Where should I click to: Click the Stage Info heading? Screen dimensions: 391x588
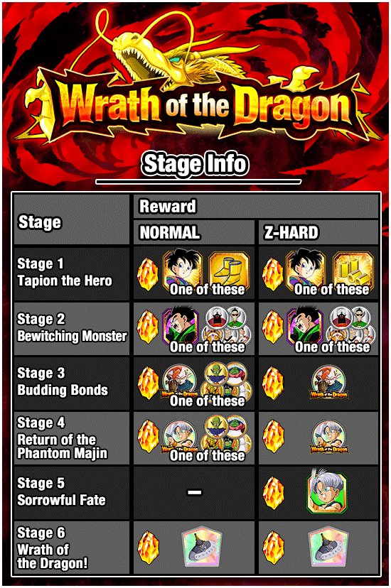point(195,164)
